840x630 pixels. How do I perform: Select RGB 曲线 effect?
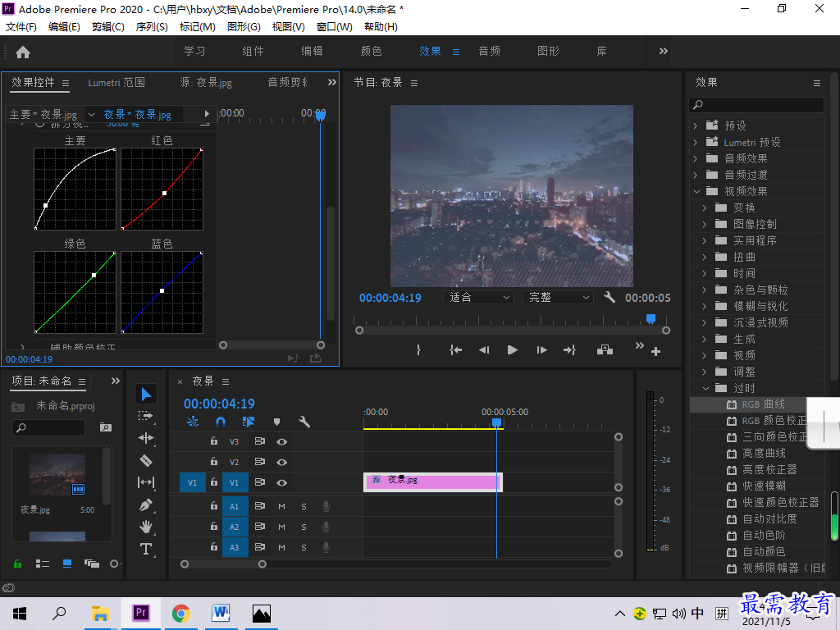coord(763,404)
